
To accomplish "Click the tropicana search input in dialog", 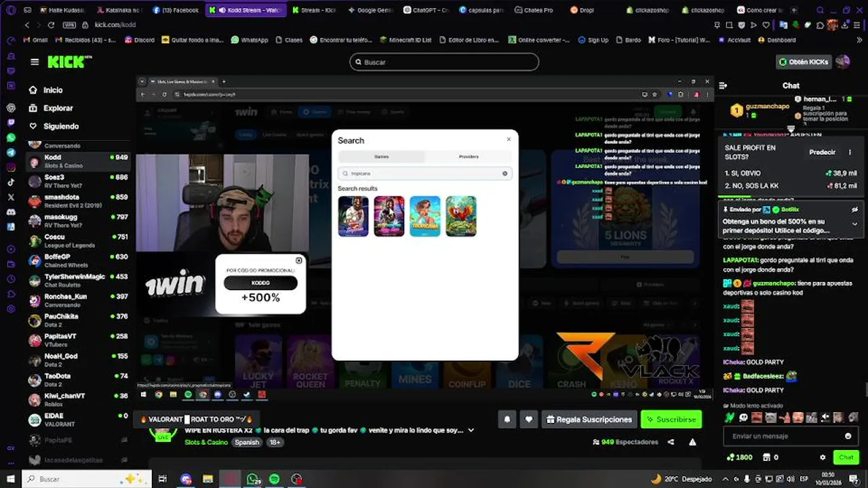I will [x=424, y=174].
